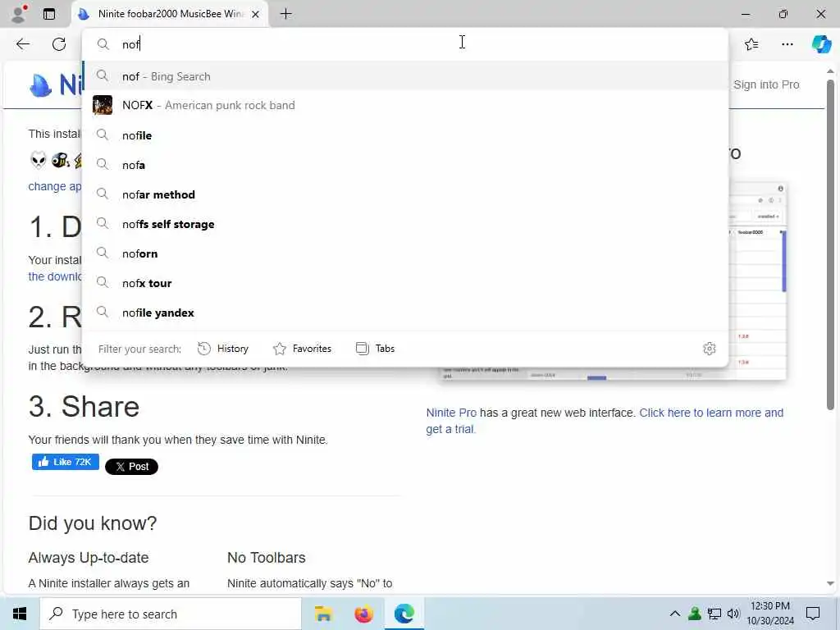Open File Explorer from taskbar
The height and width of the screenshot is (630, 840).
point(323,614)
